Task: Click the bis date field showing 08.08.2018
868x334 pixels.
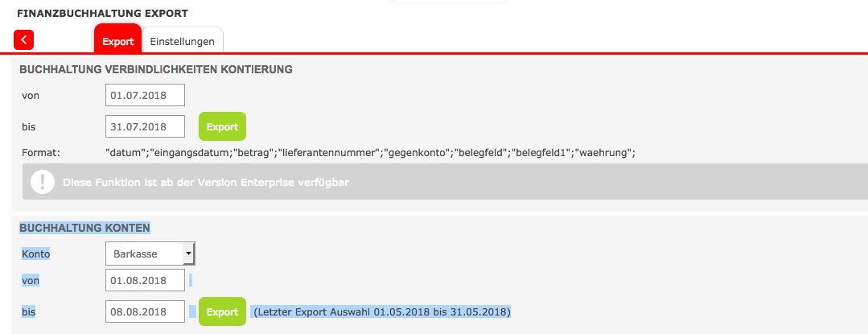Action: [145, 311]
